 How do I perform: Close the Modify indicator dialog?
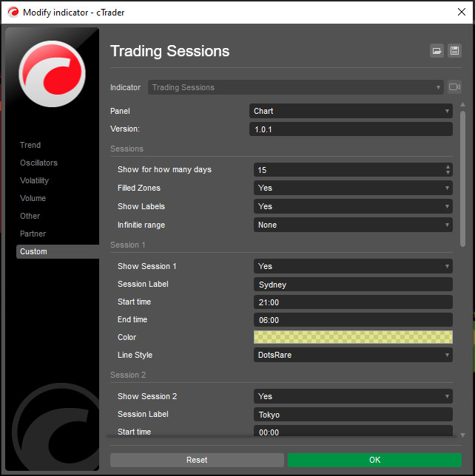(x=462, y=12)
